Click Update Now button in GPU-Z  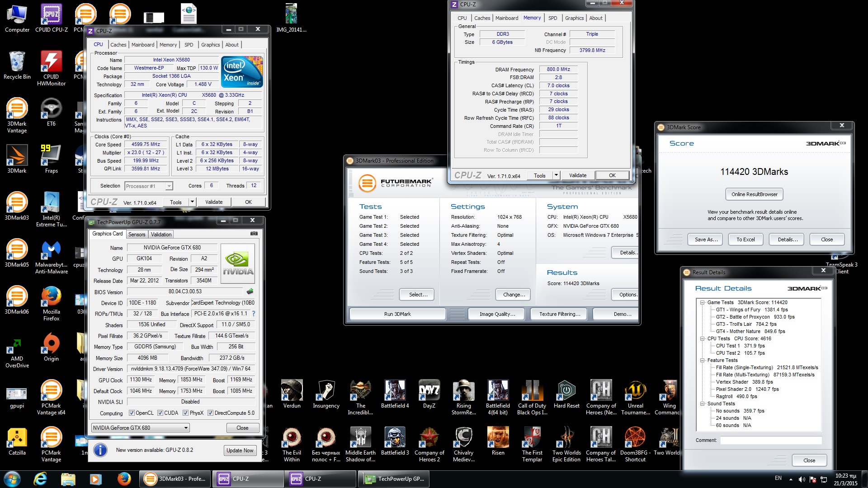click(240, 450)
